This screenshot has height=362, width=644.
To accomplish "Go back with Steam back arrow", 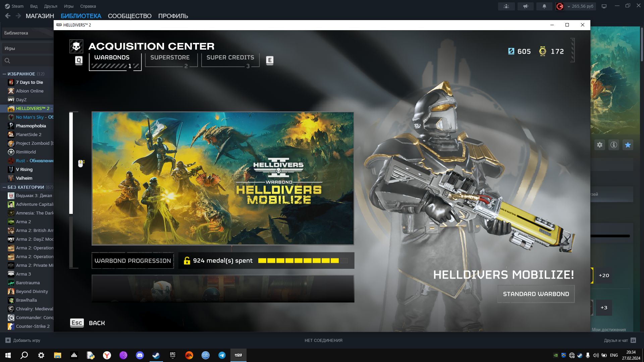I will tap(8, 16).
